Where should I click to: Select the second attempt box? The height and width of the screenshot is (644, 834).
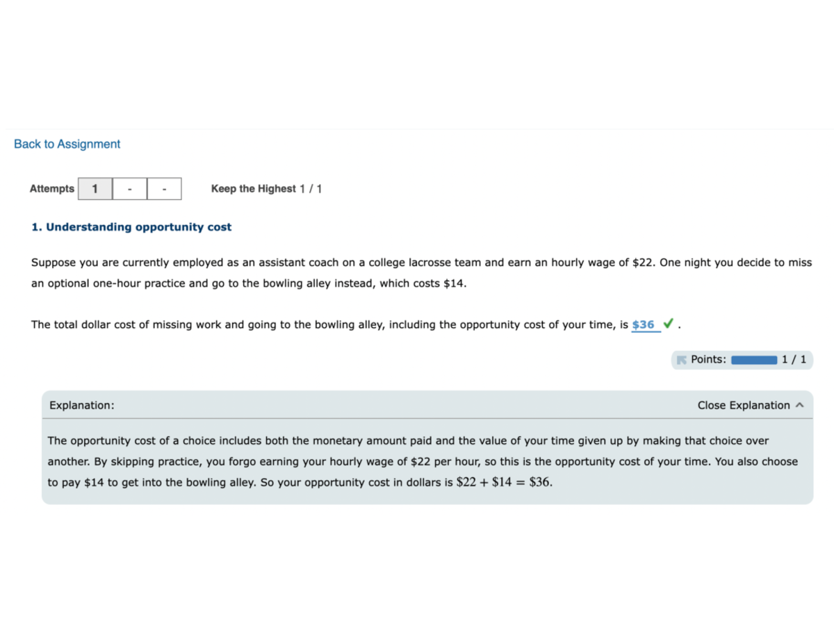[129, 189]
